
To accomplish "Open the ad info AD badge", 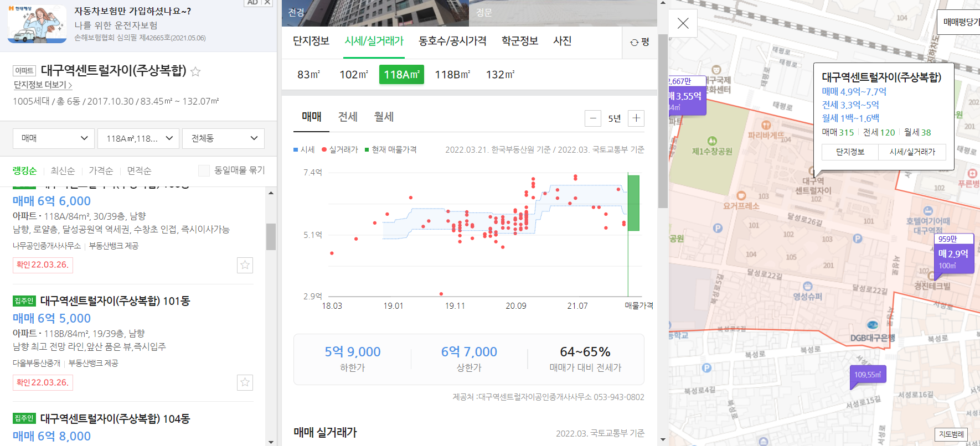I will (252, 3).
